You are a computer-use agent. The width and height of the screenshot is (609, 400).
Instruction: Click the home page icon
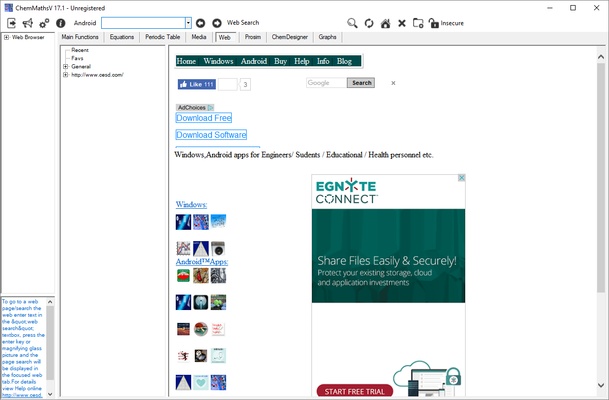tap(385, 23)
